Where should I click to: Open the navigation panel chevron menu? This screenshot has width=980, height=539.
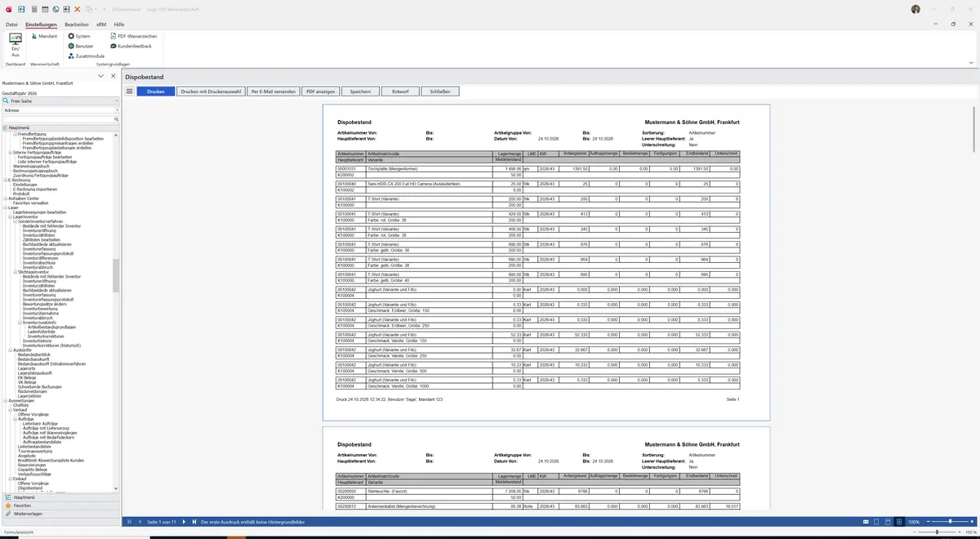pyautogui.click(x=100, y=76)
